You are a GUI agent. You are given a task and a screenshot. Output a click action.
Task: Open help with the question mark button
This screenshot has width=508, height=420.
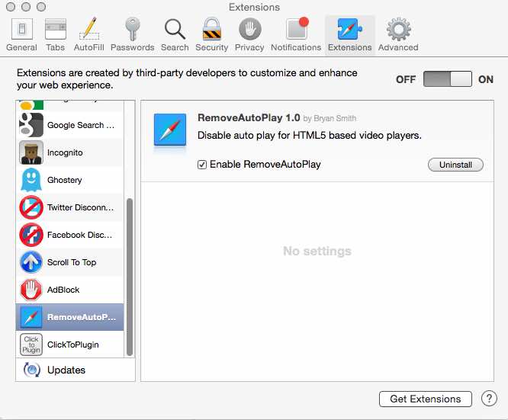pos(489,399)
